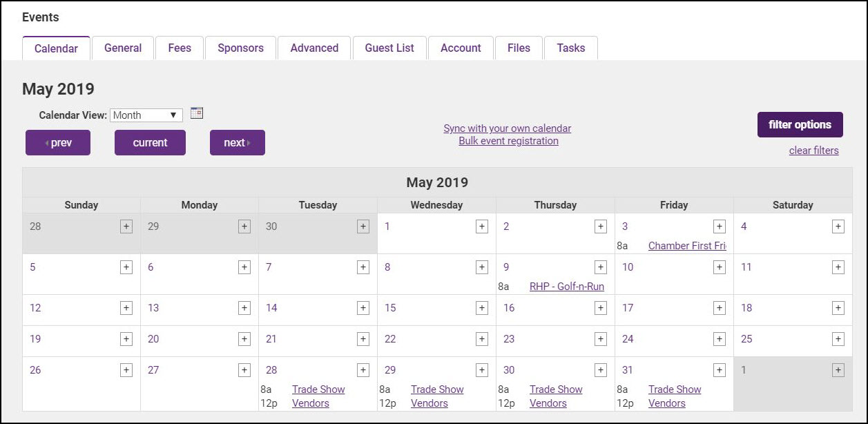The image size is (868, 424).
Task: Switch to the General tab
Action: 122,48
